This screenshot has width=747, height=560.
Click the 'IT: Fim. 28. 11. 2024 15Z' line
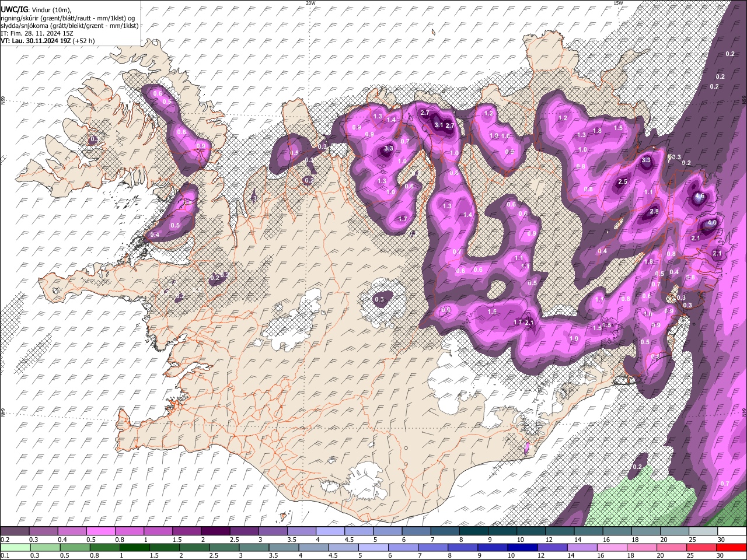tap(37, 33)
